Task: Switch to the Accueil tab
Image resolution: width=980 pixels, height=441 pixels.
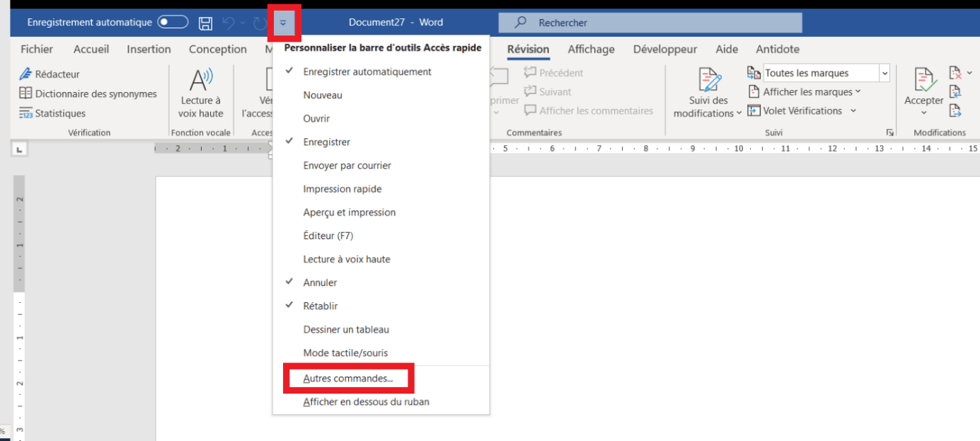Action: (x=91, y=49)
